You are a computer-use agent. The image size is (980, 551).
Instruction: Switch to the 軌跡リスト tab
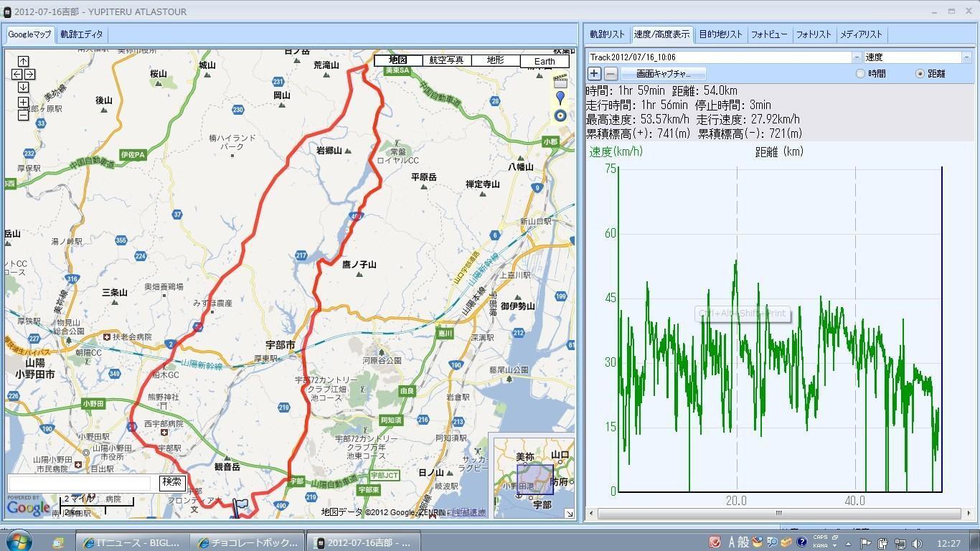coord(608,34)
